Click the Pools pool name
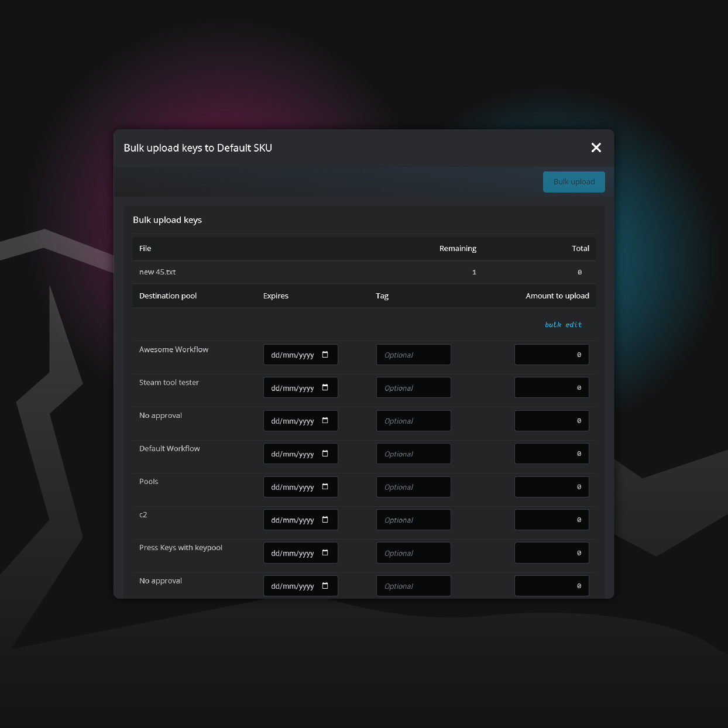 click(x=149, y=482)
